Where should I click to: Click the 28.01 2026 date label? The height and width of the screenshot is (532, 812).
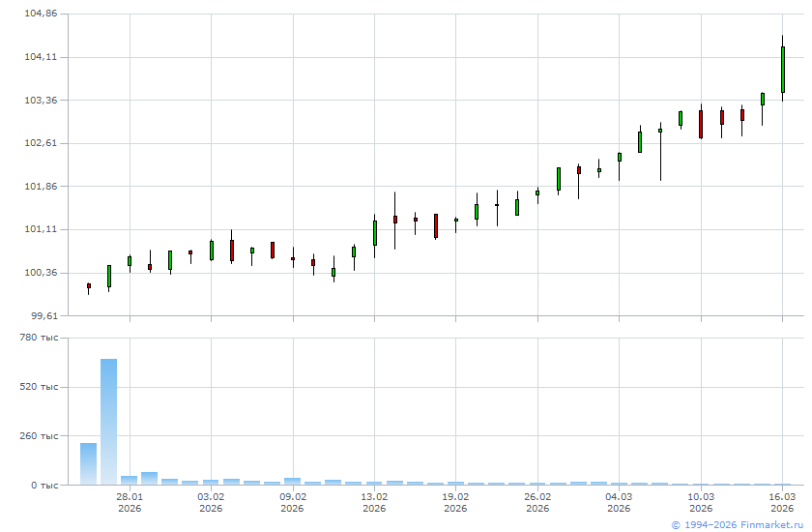(130, 502)
